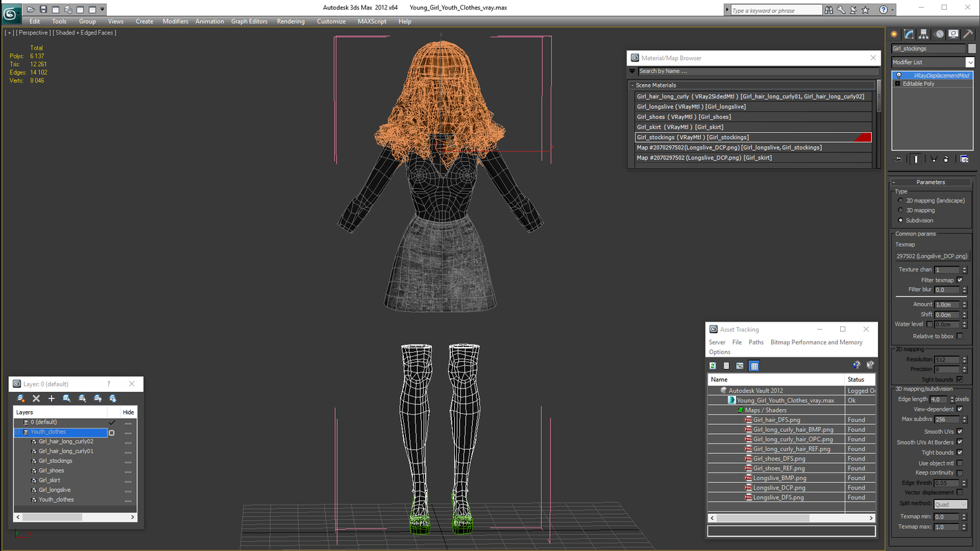Image resolution: width=980 pixels, height=551 pixels.
Task: Open the MAXScript menu
Action: point(371,21)
